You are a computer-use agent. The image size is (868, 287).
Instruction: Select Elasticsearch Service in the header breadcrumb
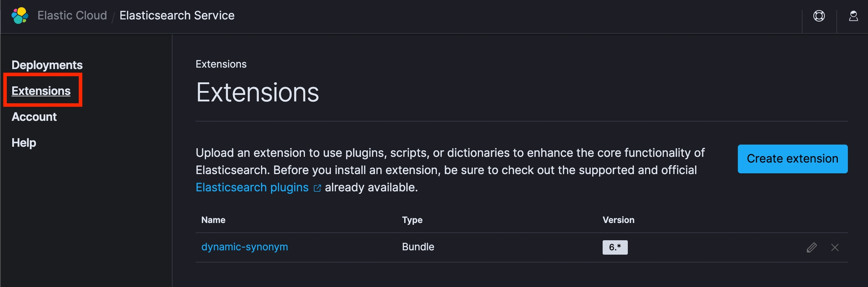click(x=177, y=15)
